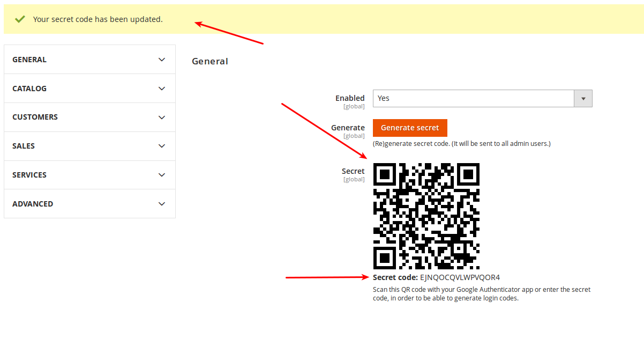Click the Enabled dropdown arrow button
The width and height of the screenshot is (644, 338).
pyautogui.click(x=583, y=99)
